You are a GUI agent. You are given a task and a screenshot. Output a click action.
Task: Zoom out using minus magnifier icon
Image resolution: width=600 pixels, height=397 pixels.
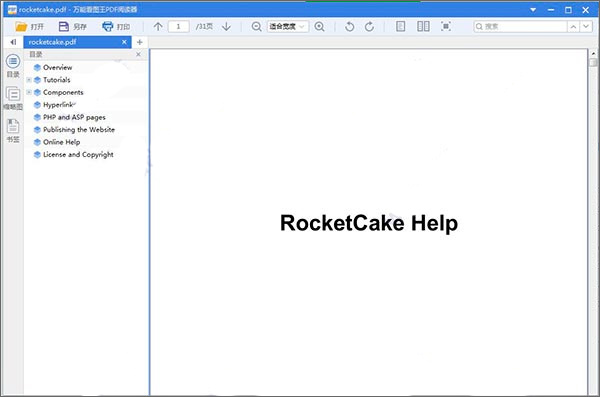coord(256,26)
